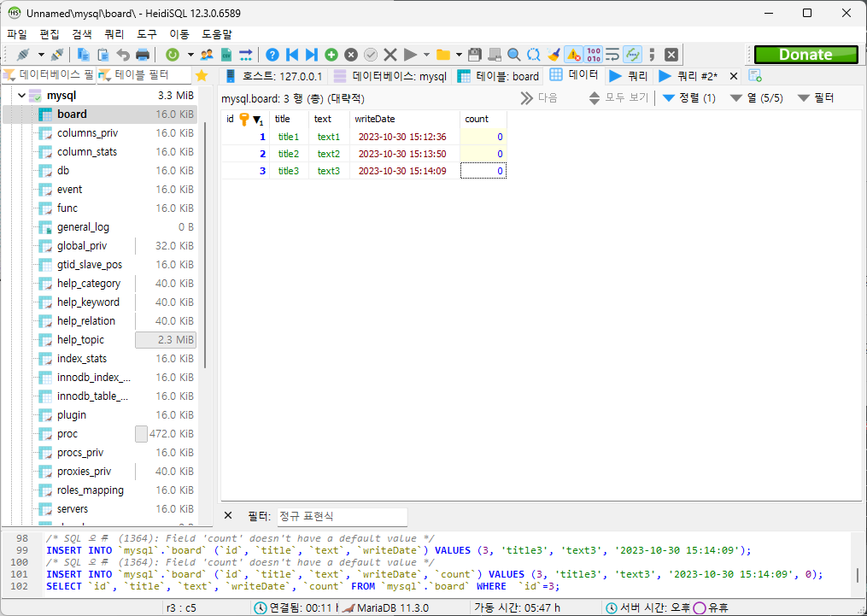The image size is (867, 616).
Task: Open the 열 (5/5) columns dropdown
Action: (757, 98)
